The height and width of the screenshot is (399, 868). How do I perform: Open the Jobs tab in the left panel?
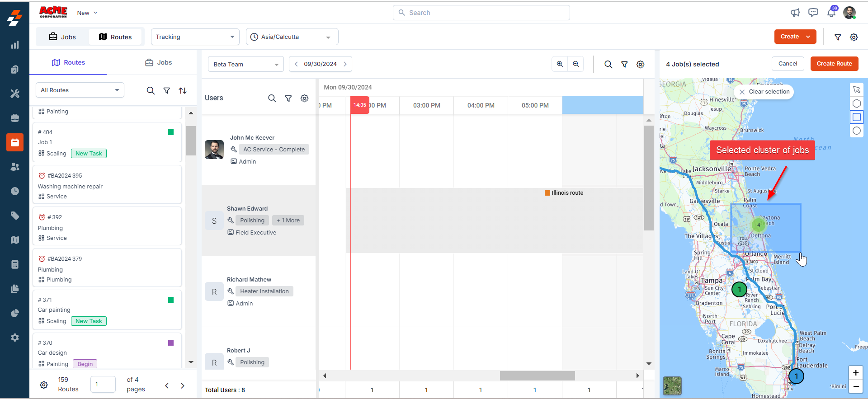[x=158, y=62]
